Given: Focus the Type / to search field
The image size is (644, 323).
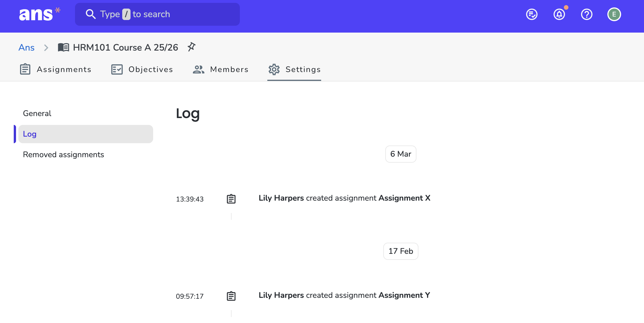Looking at the screenshot, I should point(157,14).
